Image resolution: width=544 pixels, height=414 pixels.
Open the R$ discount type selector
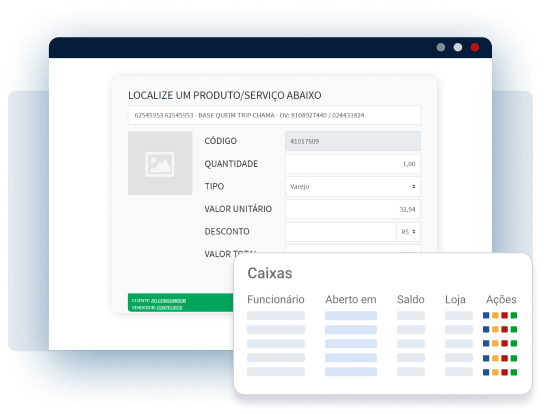pos(408,231)
